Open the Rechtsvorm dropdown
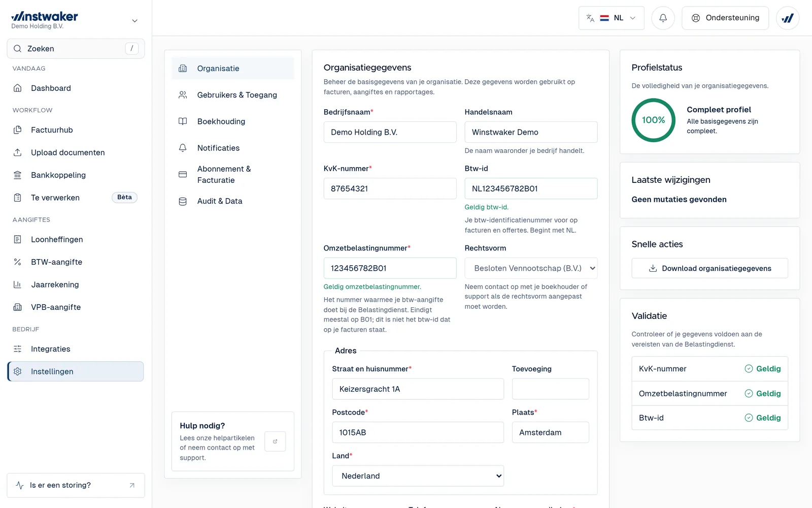Image resolution: width=812 pixels, height=508 pixels. click(531, 268)
